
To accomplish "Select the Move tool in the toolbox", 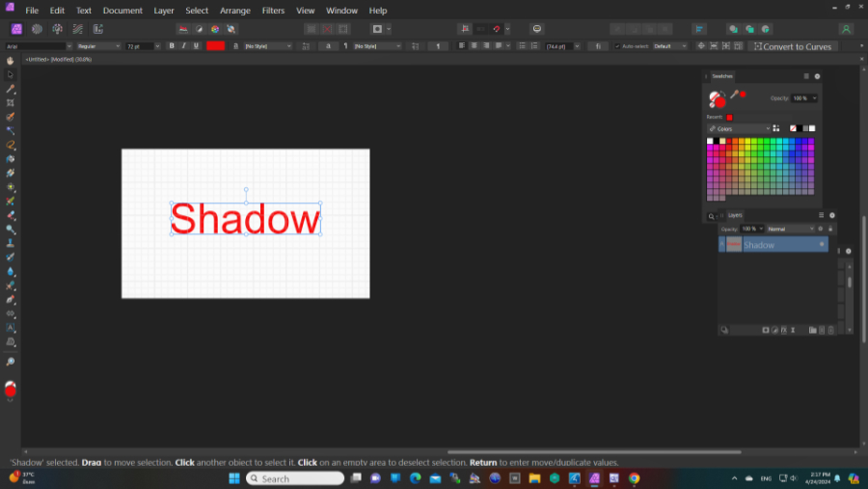I will pos(11,74).
